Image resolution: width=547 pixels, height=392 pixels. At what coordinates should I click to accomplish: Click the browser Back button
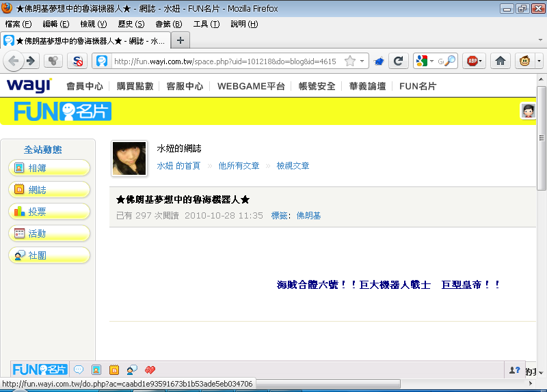tap(14, 61)
